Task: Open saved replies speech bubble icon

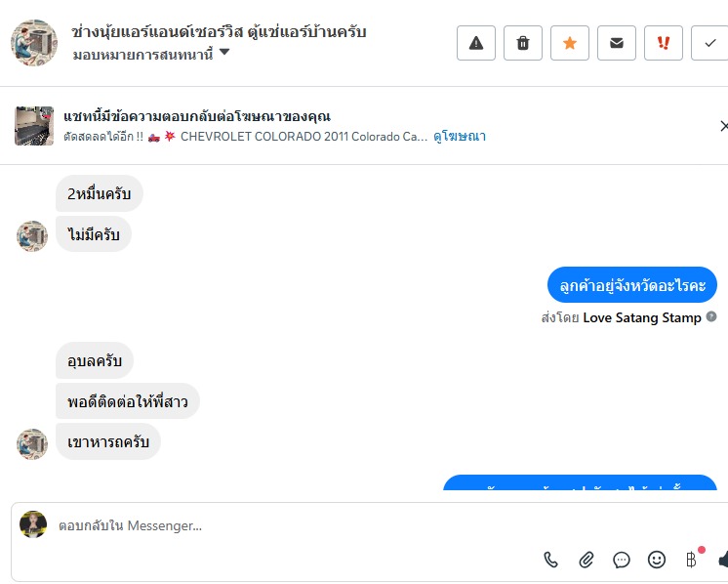Action: tap(622, 560)
